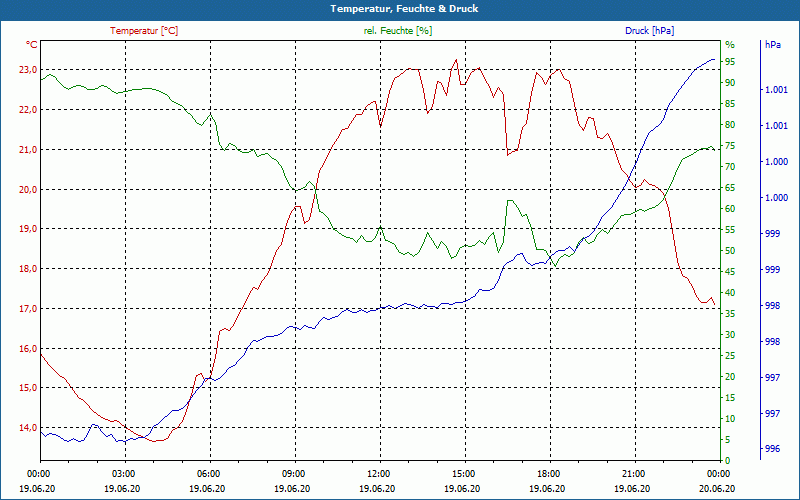Click the green '50' humidity tick label
This screenshot has height=500, width=800.
730,251
